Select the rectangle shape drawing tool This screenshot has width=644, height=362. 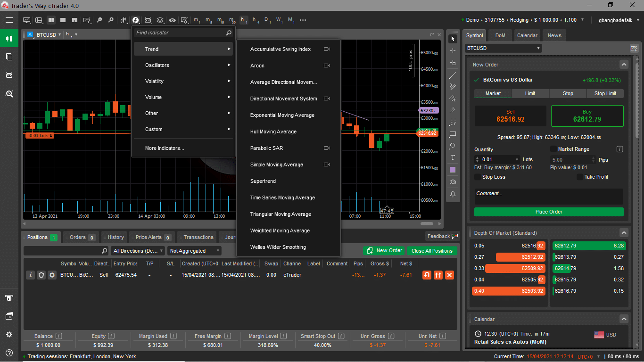point(453,134)
